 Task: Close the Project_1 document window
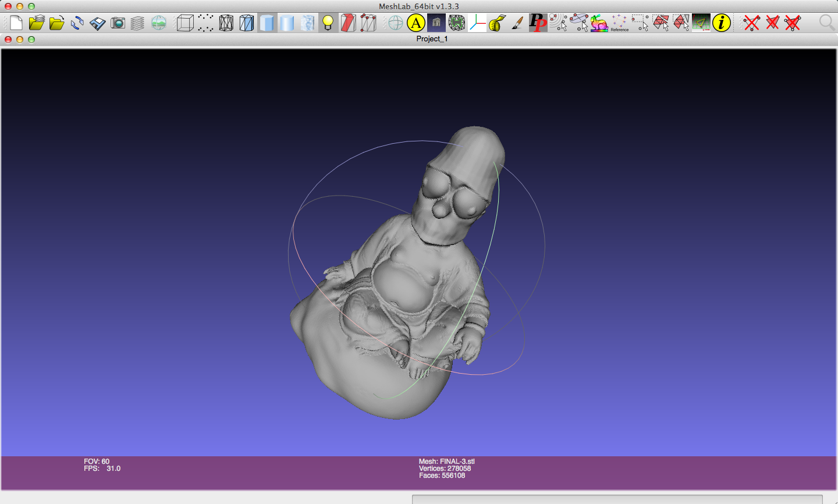coord(8,40)
